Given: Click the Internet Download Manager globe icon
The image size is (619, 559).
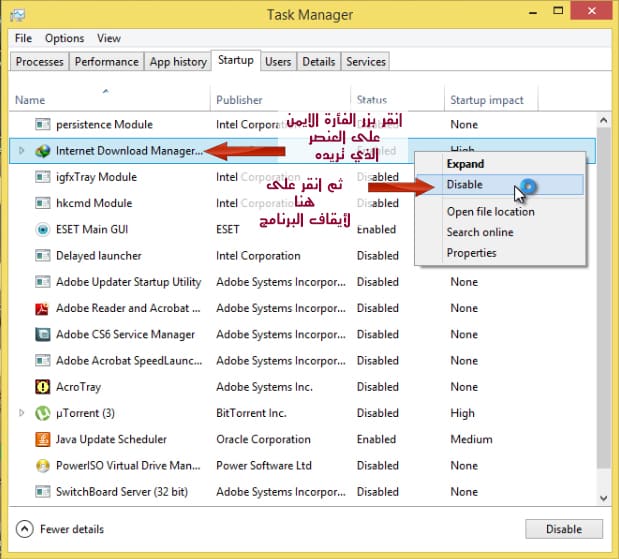Looking at the screenshot, I should [x=42, y=151].
